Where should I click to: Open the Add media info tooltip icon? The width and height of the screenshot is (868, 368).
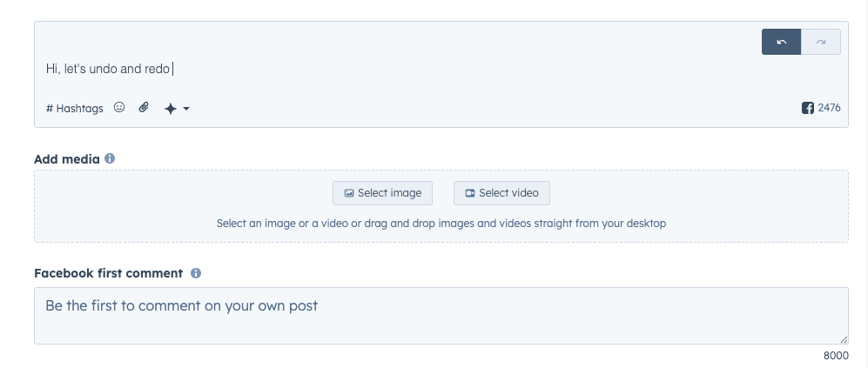coord(110,159)
